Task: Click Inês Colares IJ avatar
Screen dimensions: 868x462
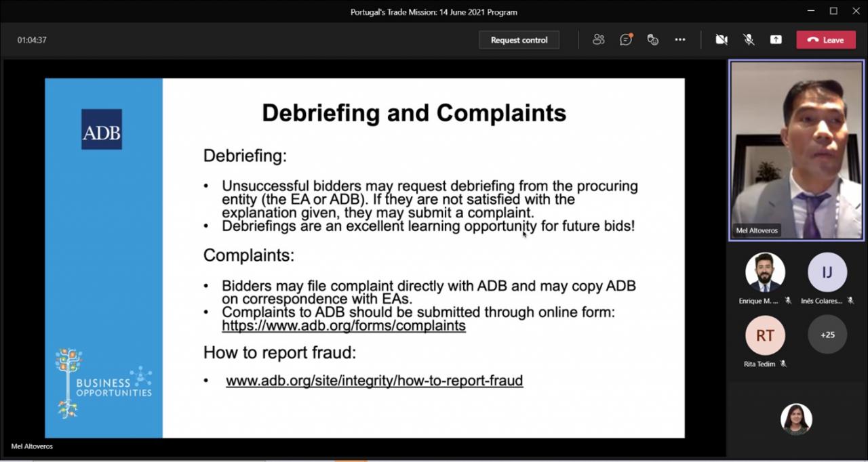Action: coord(827,272)
